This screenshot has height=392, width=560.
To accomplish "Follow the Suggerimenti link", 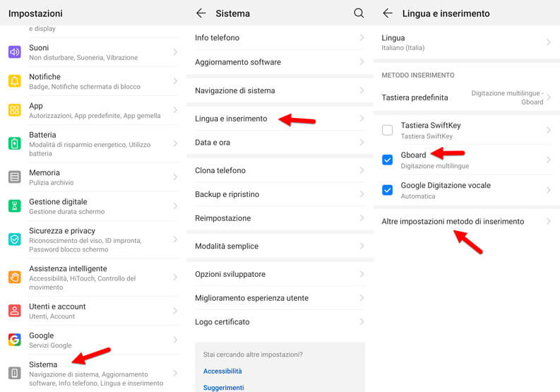I will point(223,387).
